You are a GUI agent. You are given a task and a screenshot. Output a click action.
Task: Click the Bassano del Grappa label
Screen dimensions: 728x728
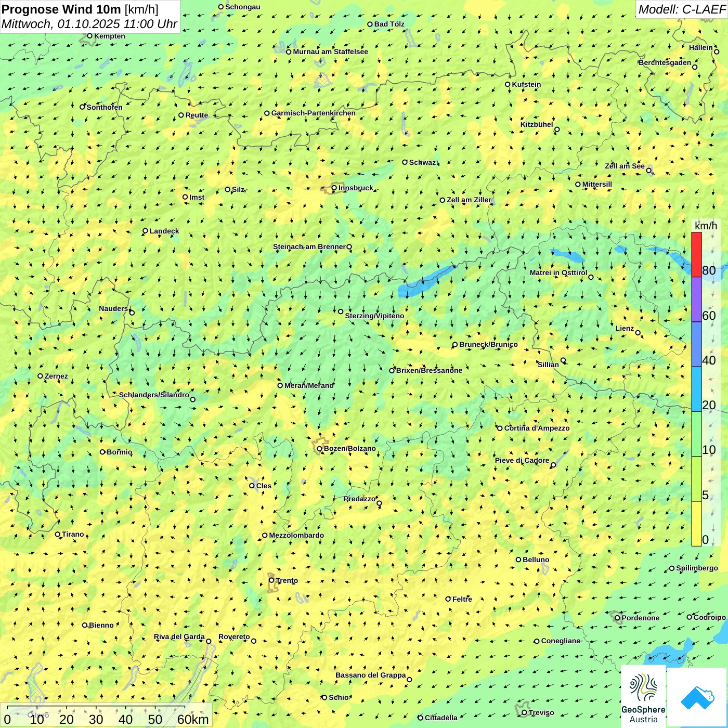coord(371,675)
